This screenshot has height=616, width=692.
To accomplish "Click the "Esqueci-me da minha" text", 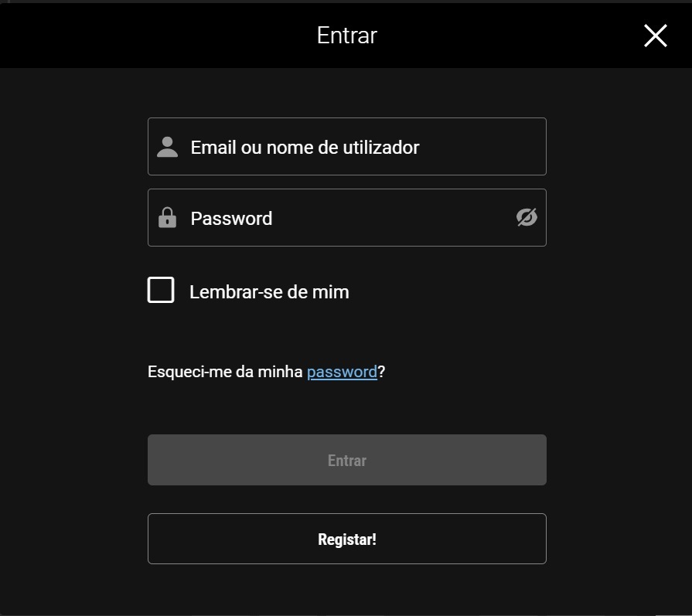I will click(225, 372).
